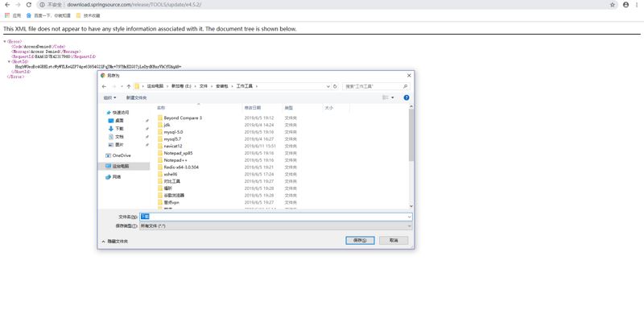Viewport: 644px width, 335px height.
Task: Open the Chrome vertical dots menu
Action: pyautogui.click(x=638, y=5)
